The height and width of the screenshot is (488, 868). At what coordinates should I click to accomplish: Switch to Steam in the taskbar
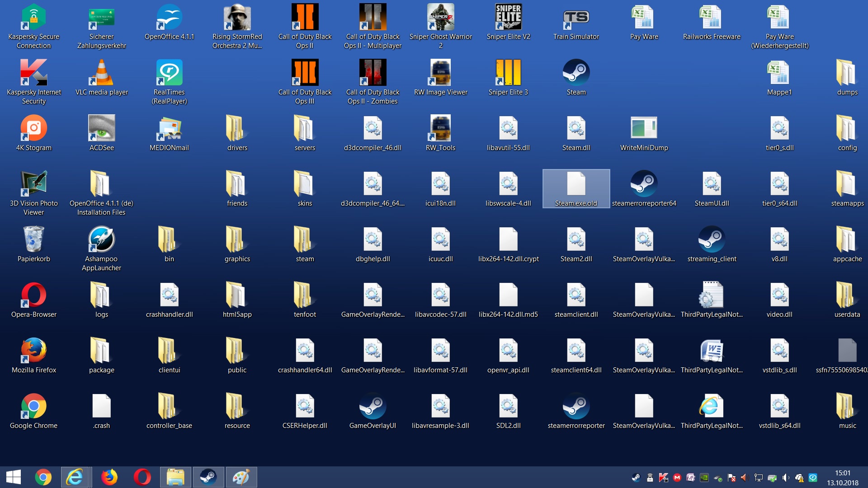[208, 477]
